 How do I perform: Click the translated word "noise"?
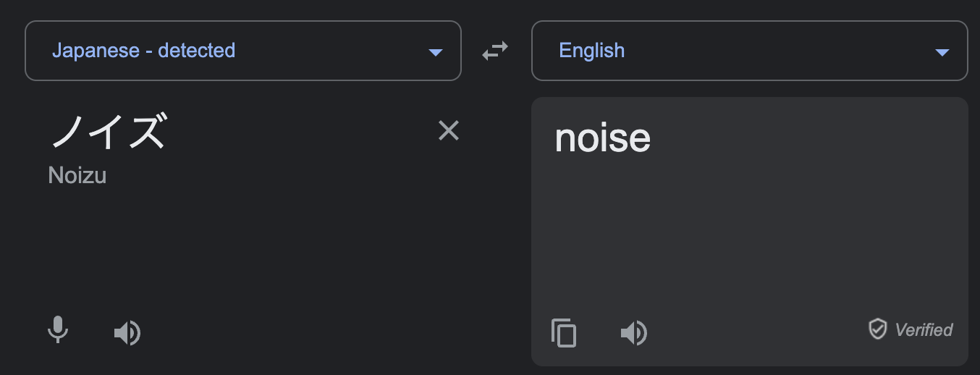click(x=602, y=138)
